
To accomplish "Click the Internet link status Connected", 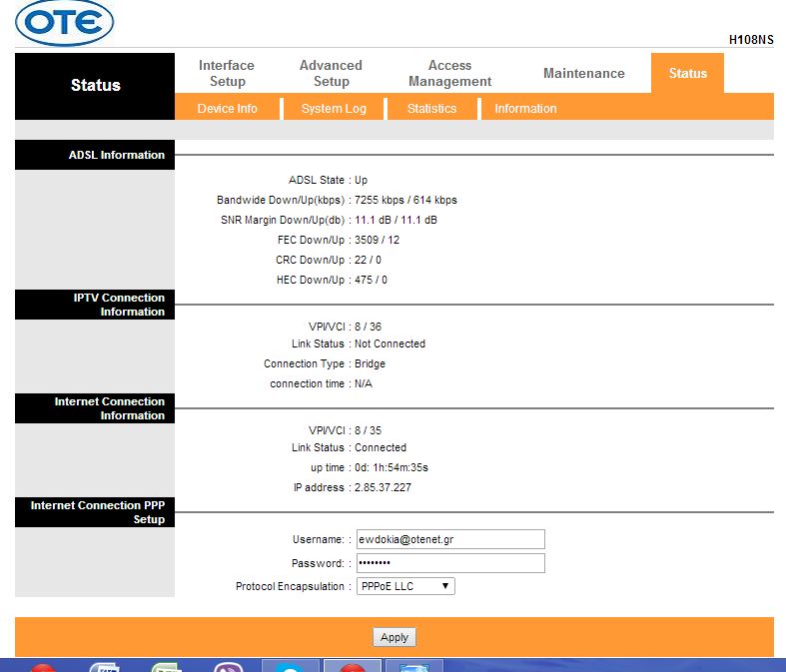I will tap(381, 447).
